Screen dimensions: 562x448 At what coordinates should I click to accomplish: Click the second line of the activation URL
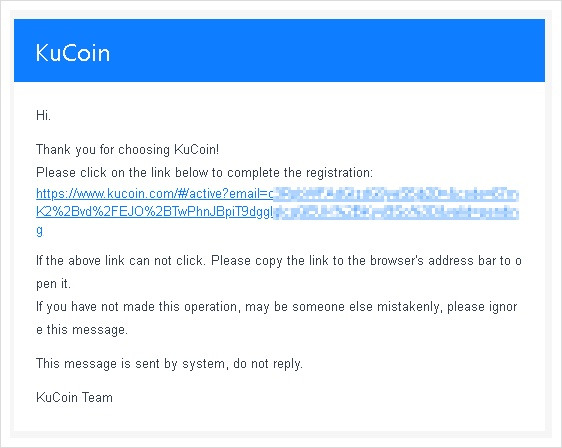[x=277, y=212]
